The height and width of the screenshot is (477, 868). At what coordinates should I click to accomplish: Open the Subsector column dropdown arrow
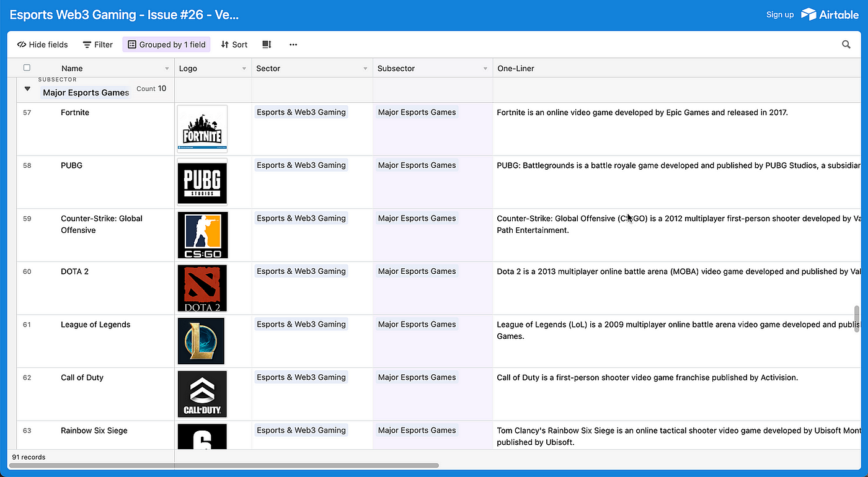[x=485, y=69]
